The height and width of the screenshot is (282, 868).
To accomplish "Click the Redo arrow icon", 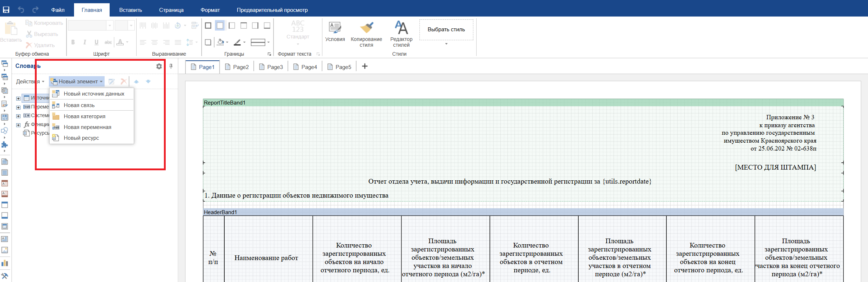I will pyautogui.click(x=36, y=10).
